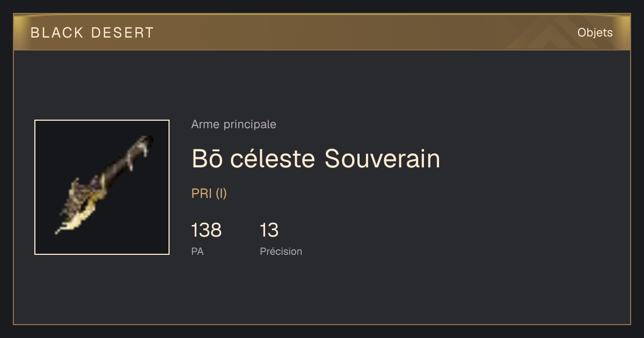Image resolution: width=644 pixels, height=338 pixels.
Task: Click the golden header banner background
Action: 322,32
